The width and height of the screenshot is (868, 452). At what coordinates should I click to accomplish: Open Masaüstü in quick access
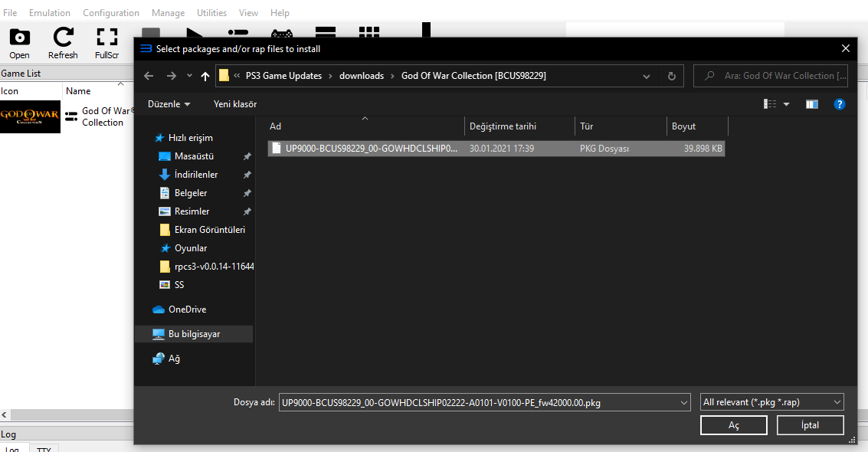(195, 156)
